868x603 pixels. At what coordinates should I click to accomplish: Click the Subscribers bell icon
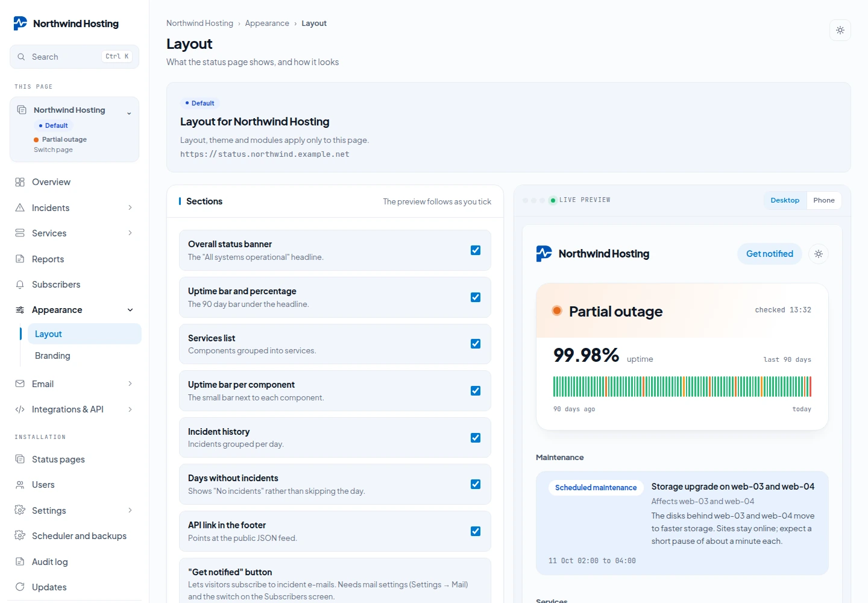(20, 284)
